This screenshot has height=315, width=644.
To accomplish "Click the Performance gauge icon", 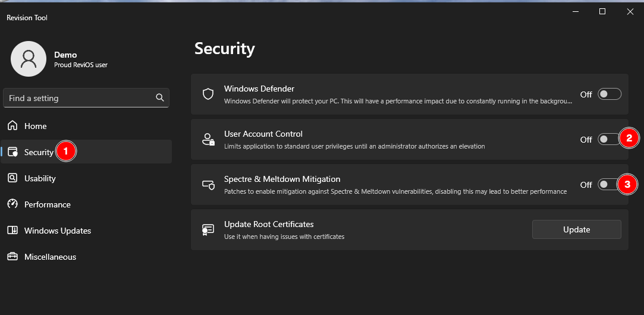I will coord(12,204).
